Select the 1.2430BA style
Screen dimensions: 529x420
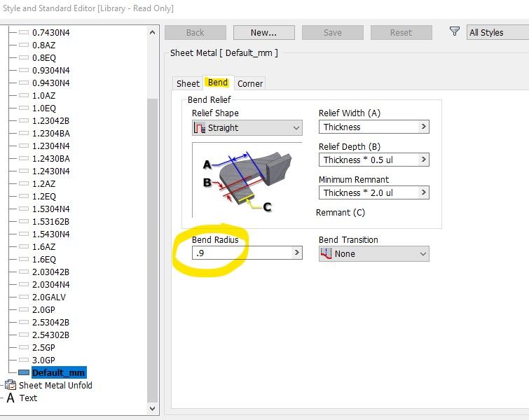(51, 158)
